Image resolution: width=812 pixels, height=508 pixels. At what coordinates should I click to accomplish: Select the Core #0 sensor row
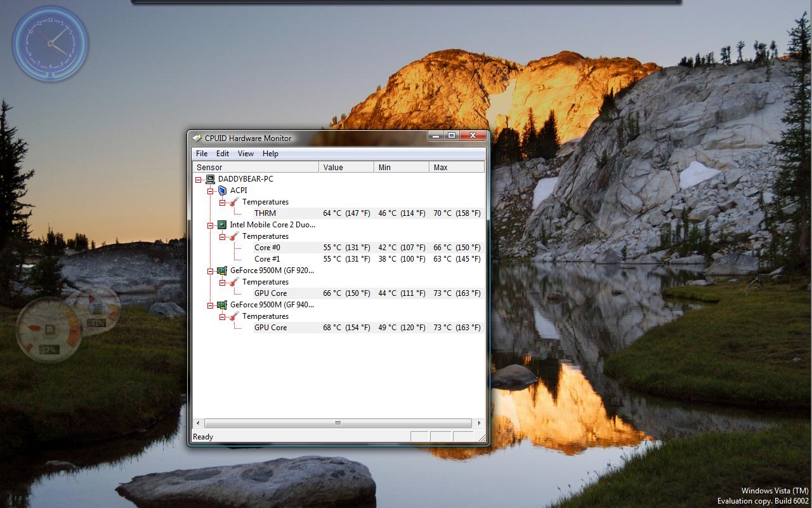coord(369,248)
